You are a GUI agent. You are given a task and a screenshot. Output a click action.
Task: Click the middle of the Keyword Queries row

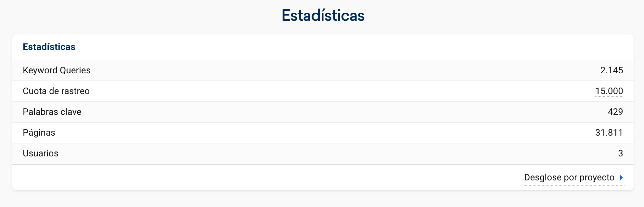[323, 70]
